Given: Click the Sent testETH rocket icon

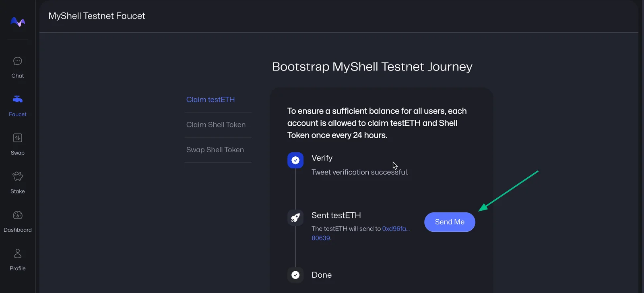Looking at the screenshot, I should tap(295, 218).
